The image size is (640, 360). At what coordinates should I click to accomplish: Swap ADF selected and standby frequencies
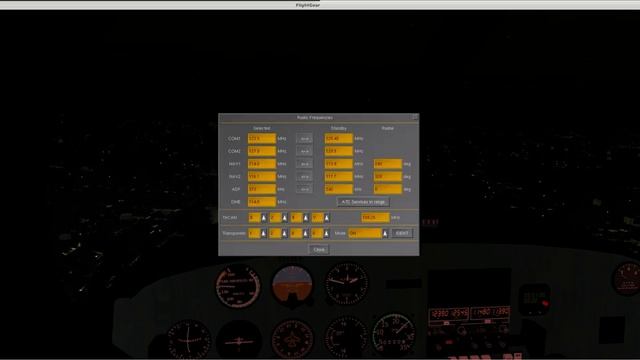click(x=304, y=189)
